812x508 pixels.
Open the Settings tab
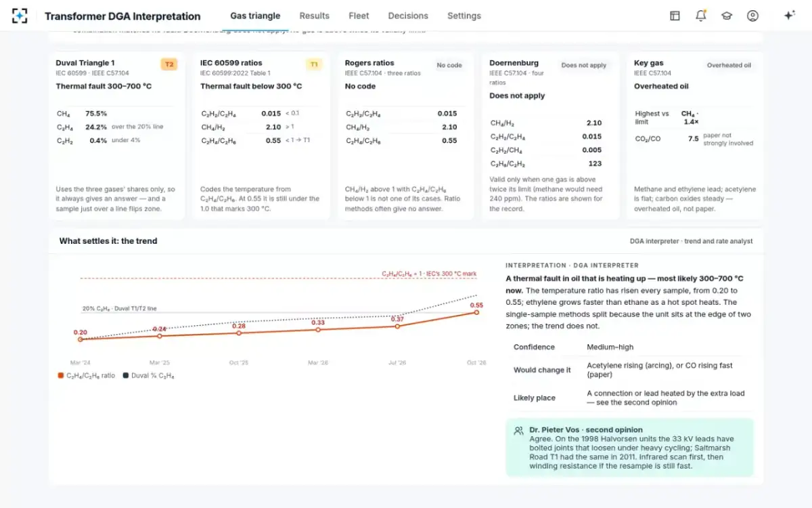[464, 16]
